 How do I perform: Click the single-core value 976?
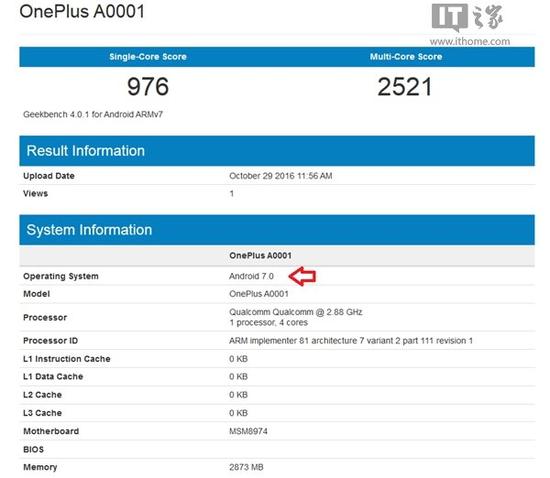pos(148,87)
